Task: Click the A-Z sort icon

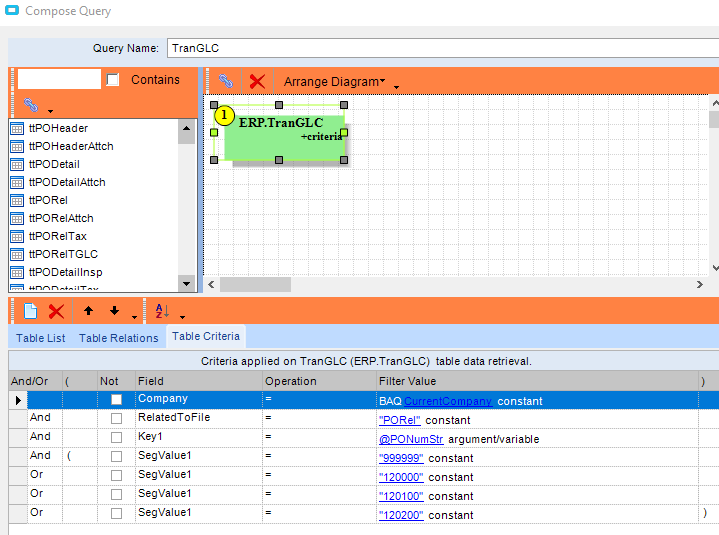Action: click(x=162, y=312)
